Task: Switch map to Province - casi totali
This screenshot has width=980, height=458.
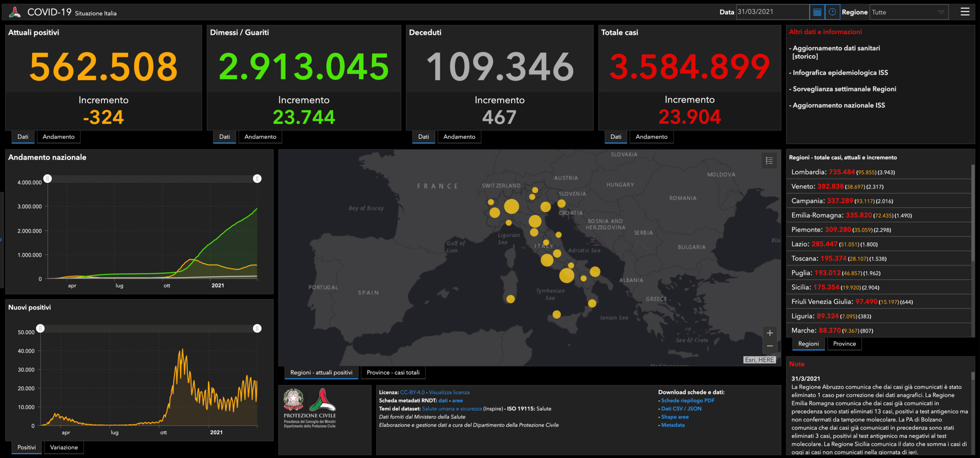Action: tap(393, 372)
